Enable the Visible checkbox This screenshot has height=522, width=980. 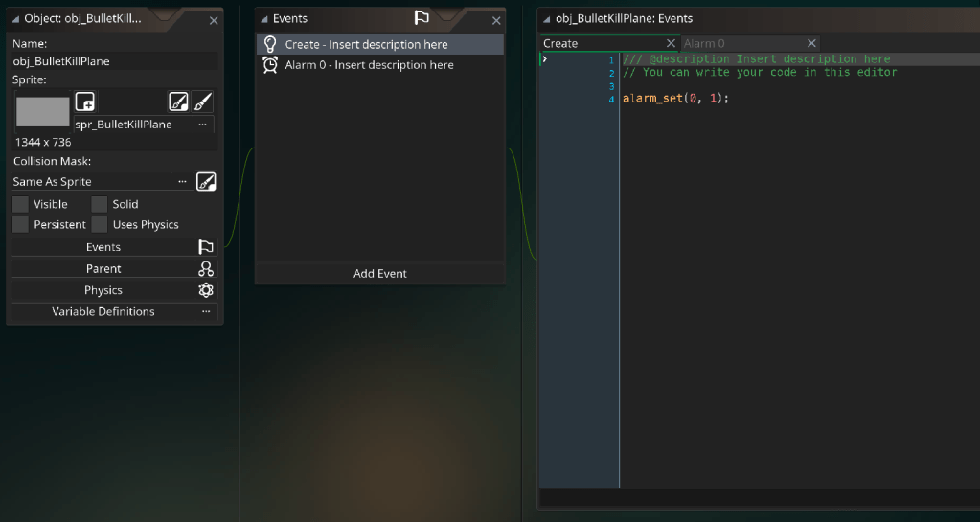[x=20, y=204]
